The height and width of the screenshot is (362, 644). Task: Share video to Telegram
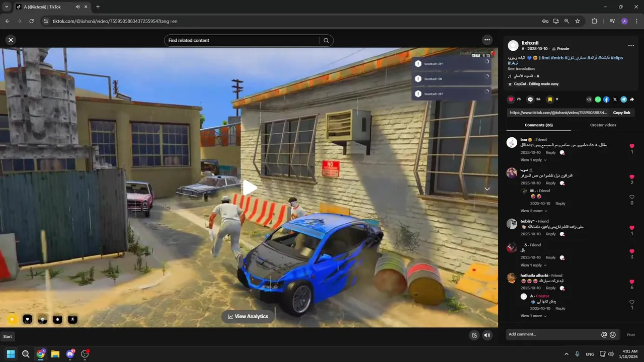tap(623, 100)
